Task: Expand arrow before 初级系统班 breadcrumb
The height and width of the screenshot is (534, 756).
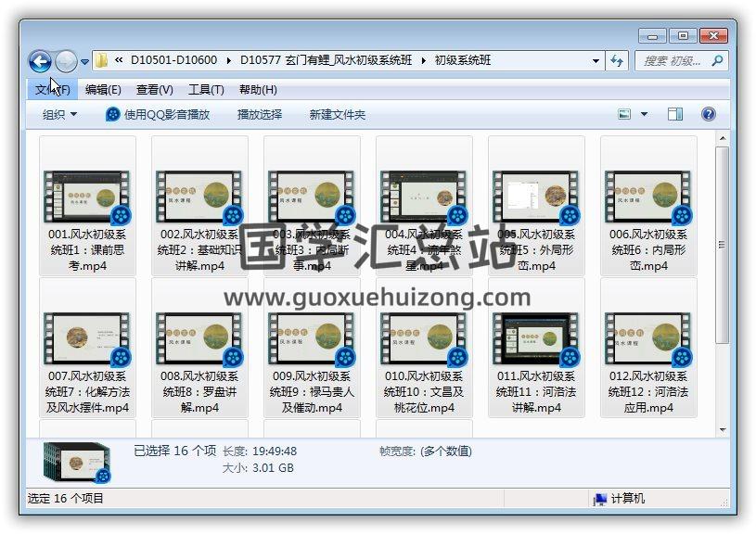Action: click(x=423, y=61)
